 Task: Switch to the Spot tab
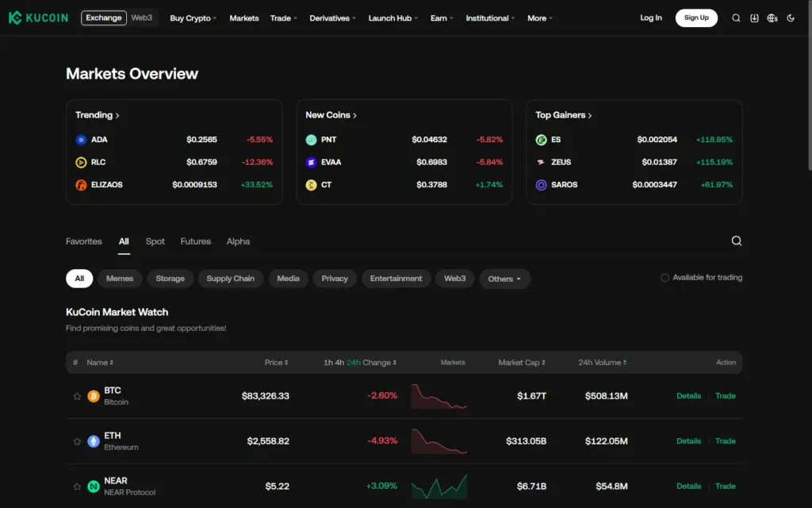155,241
